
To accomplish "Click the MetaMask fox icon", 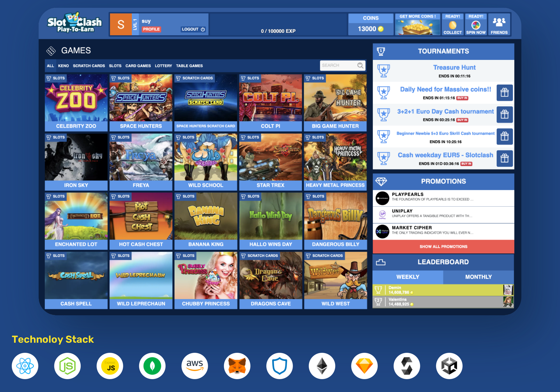I will coord(237,366).
